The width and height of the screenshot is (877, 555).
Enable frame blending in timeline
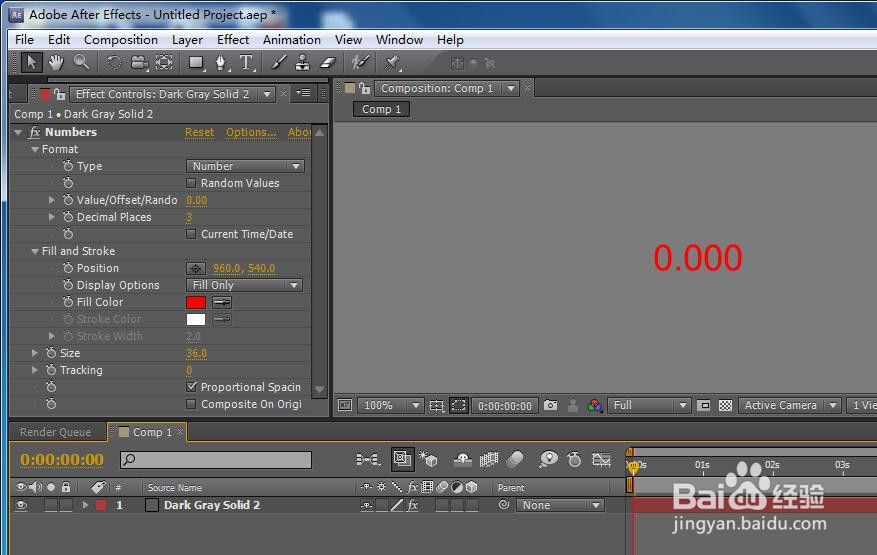tap(489, 460)
